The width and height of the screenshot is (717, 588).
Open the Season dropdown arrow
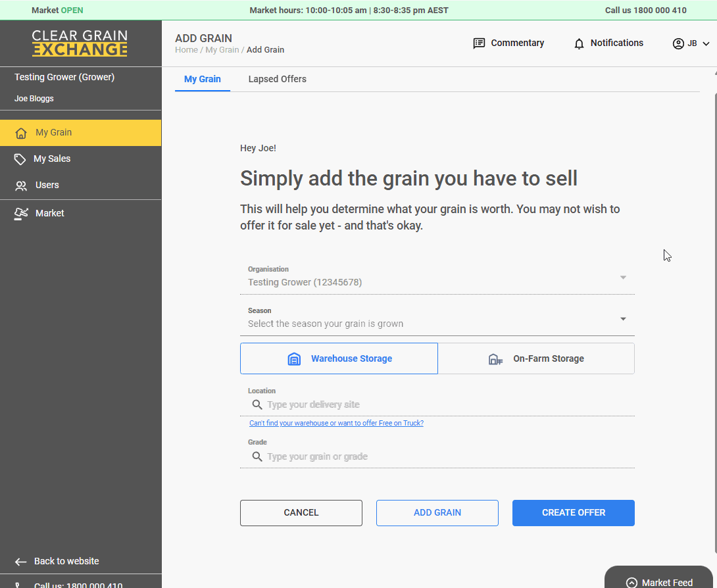click(623, 319)
